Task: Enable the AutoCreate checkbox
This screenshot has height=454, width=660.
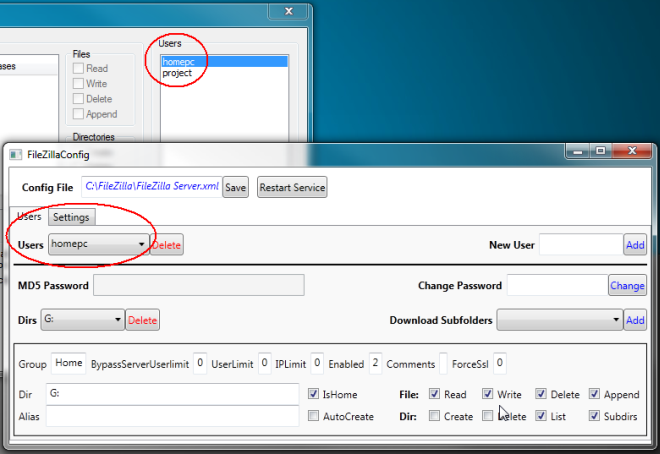Action: click(313, 416)
